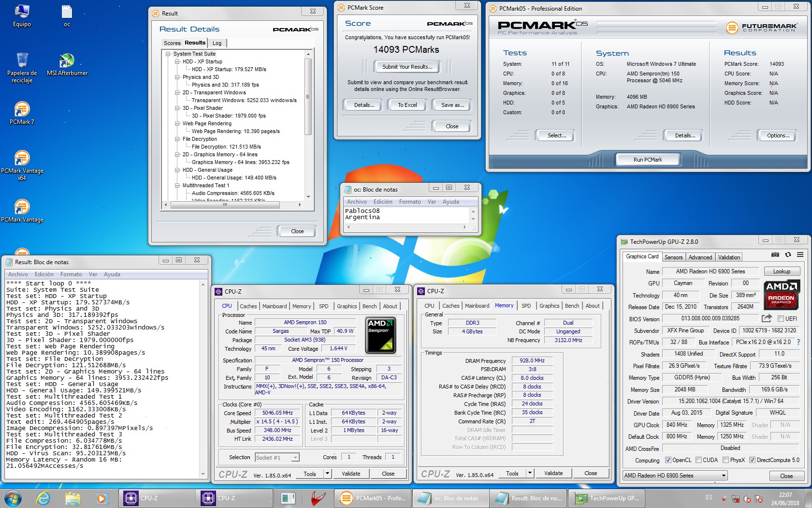Click Validate in CPU-Z Memory window

pyautogui.click(x=553, y=473)
